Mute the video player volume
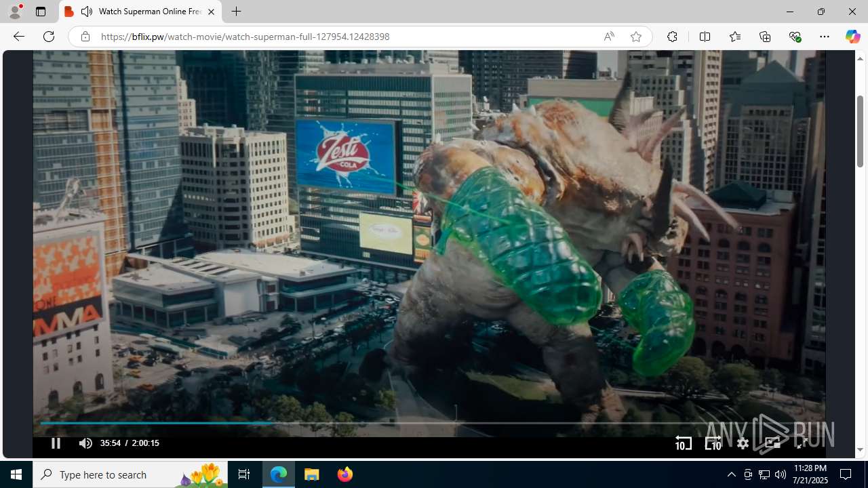This screenshot has width=868, height=488. [85, 443]
